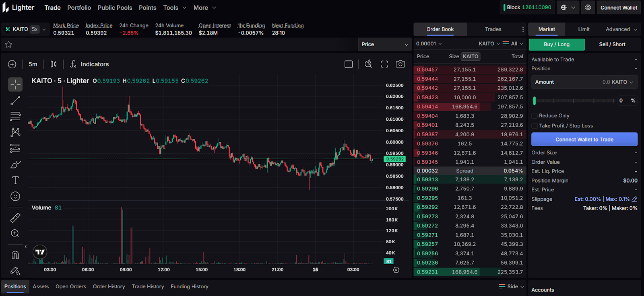This screenshot has width=644, height=296.
Task: Switch to the Sell / Short side
Action: point(612,44)
